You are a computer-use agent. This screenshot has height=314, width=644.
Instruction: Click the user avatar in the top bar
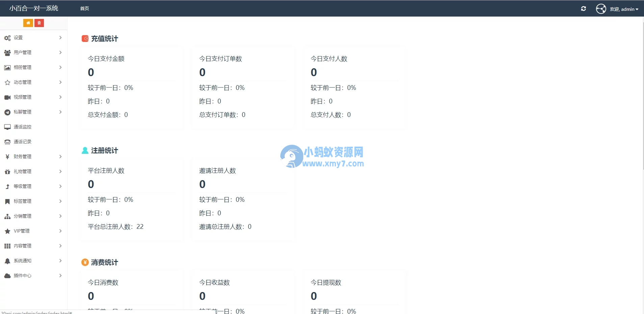[601, 8]
